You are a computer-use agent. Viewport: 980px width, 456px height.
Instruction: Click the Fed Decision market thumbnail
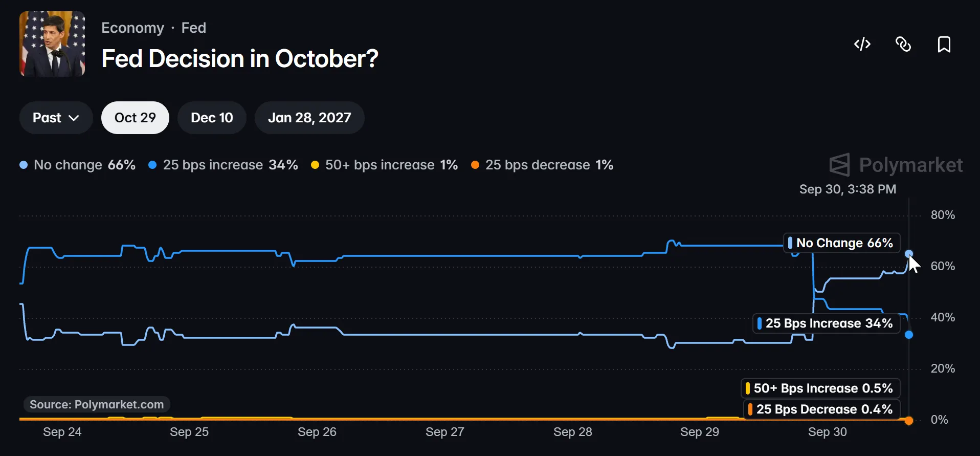(x=52, y=44)
